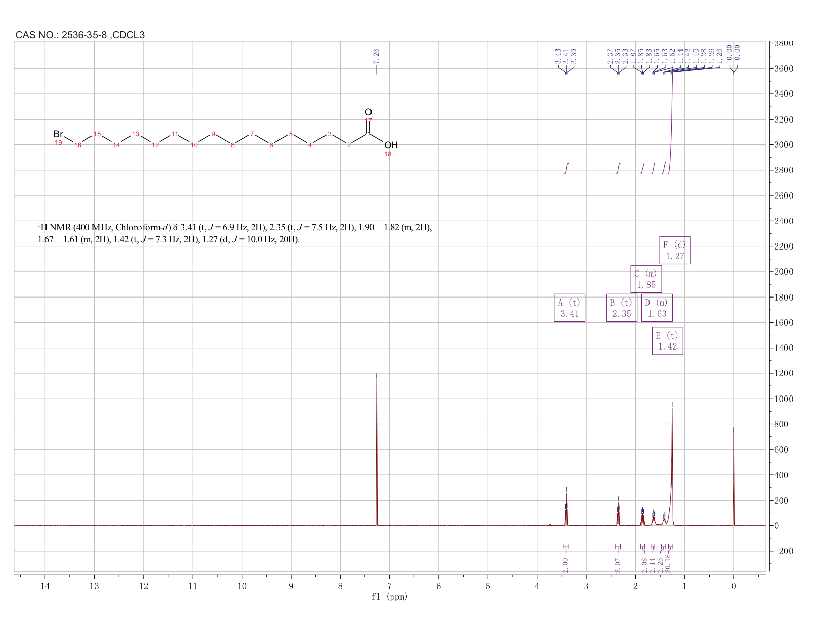
Task: Select multiplet box E (t) 1.42
Action: [x=667, y=341]
